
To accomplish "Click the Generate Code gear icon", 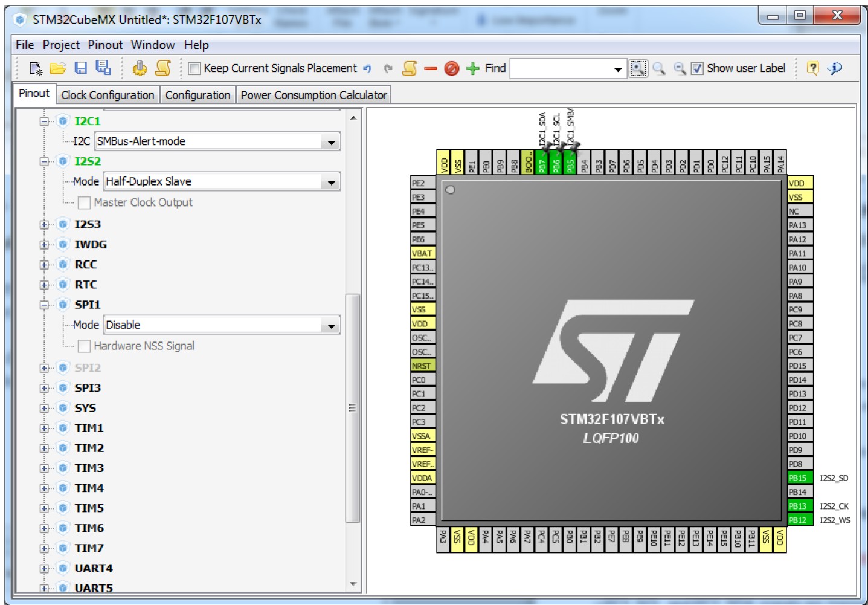I will click(140, 68).
